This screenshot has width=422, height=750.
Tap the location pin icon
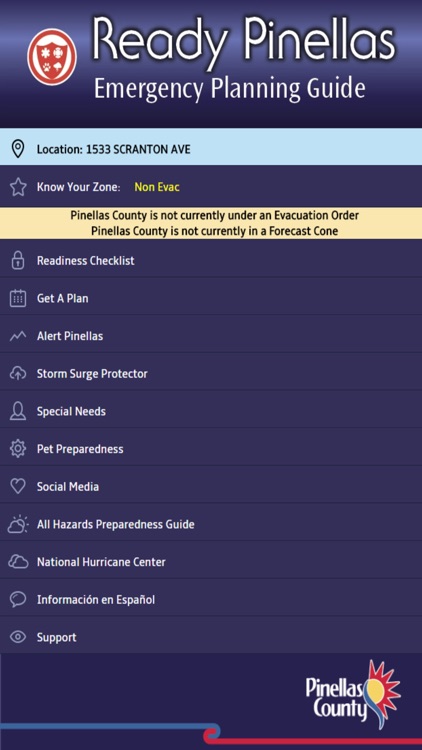coord(18,149)
